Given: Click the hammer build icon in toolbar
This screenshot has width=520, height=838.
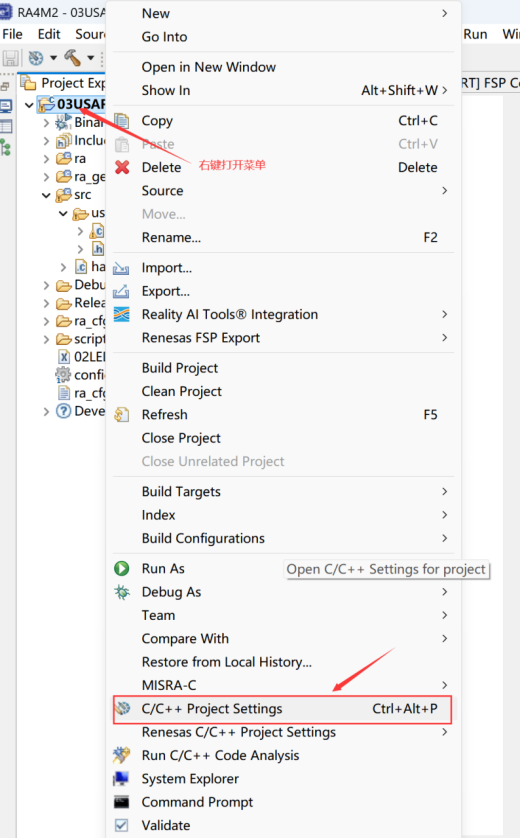Looking at the screenshot, I should (x=72, y=58).
